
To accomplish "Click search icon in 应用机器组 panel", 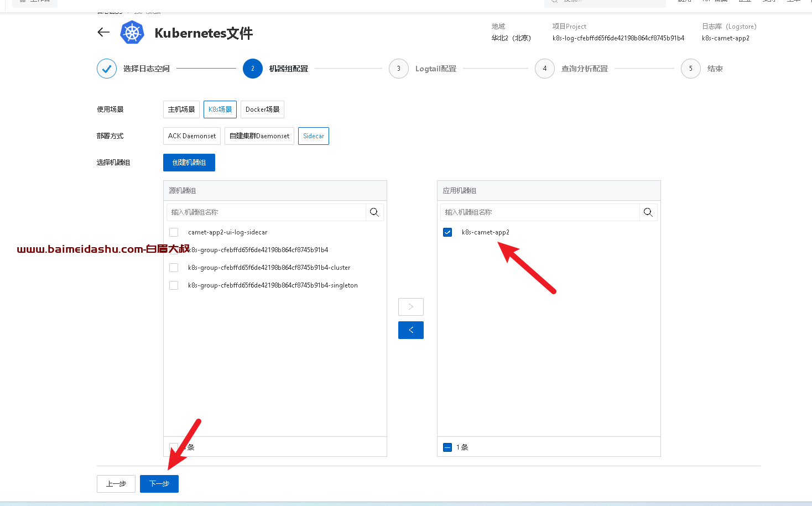I will click(x=648, y=212).
